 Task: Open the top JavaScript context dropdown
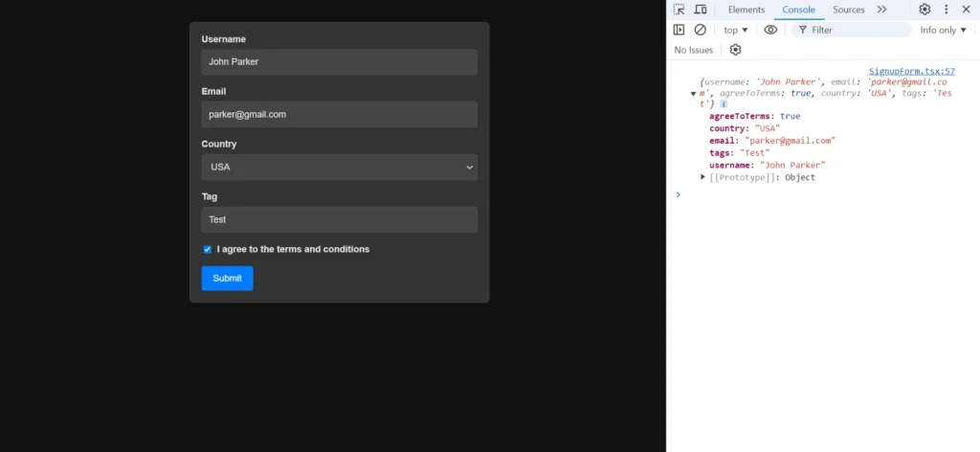(736, 30)
